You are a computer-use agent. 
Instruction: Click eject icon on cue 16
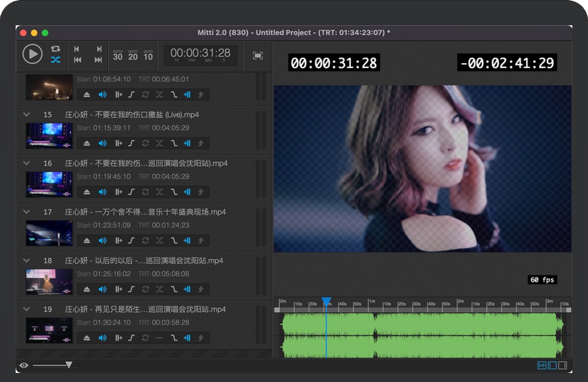point(87,192)
